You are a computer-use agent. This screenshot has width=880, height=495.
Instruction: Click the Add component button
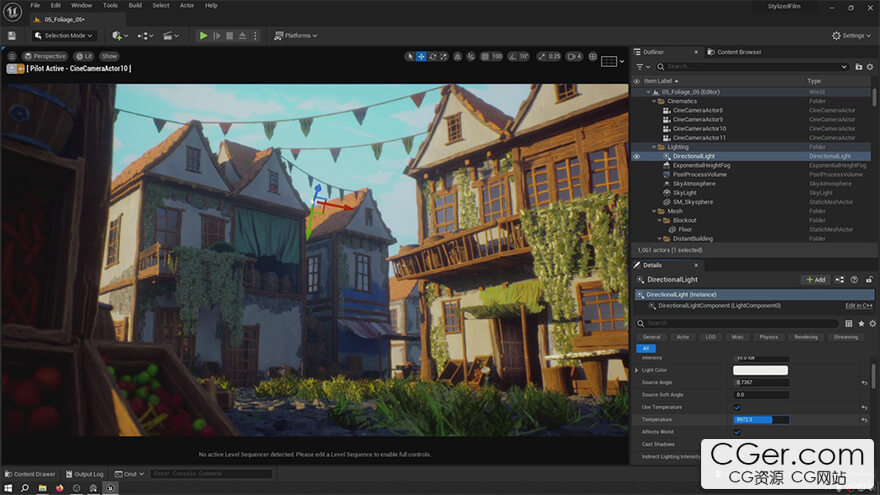(815, 279)
